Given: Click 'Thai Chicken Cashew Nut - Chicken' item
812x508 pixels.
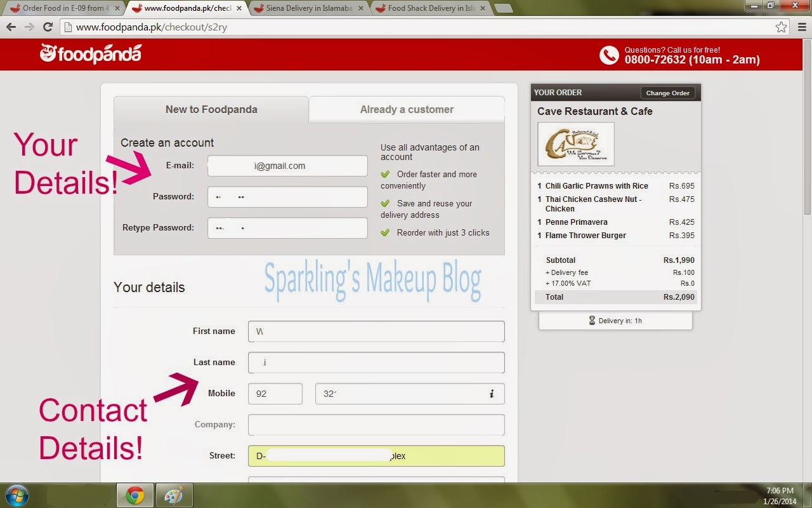Looking at the screenshot, I should [x=593, y=204].
